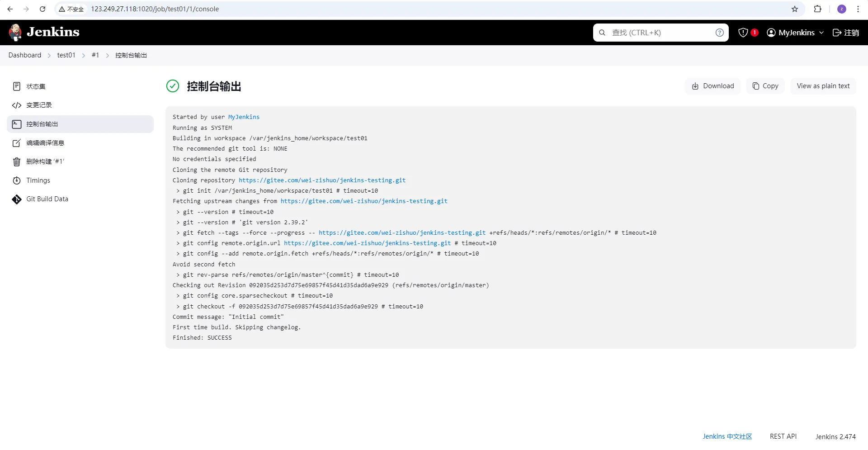Expand the MyJenkins user dropdown chevron
This screenshot has height=450, width=868.
coord(821,33)
